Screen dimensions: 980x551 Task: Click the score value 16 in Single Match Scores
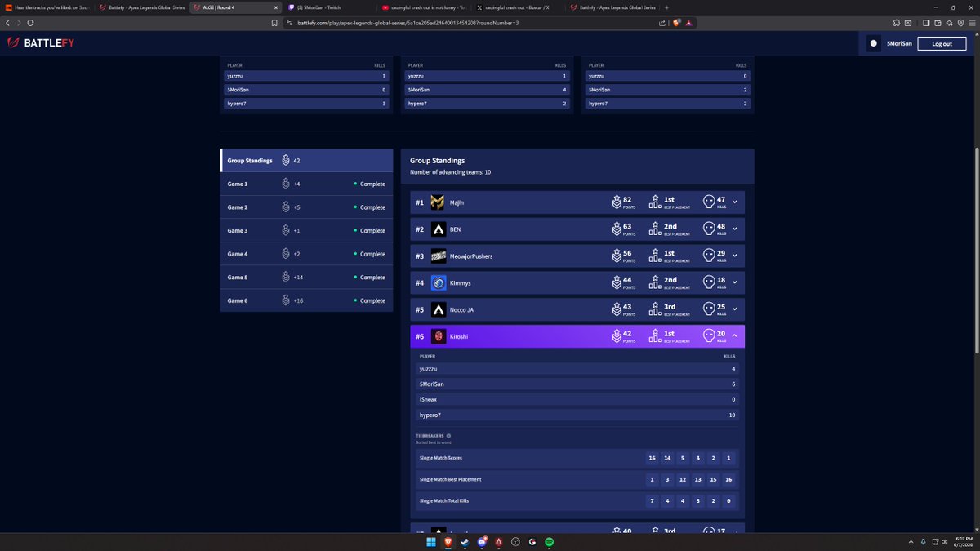[x=652, y=458]
